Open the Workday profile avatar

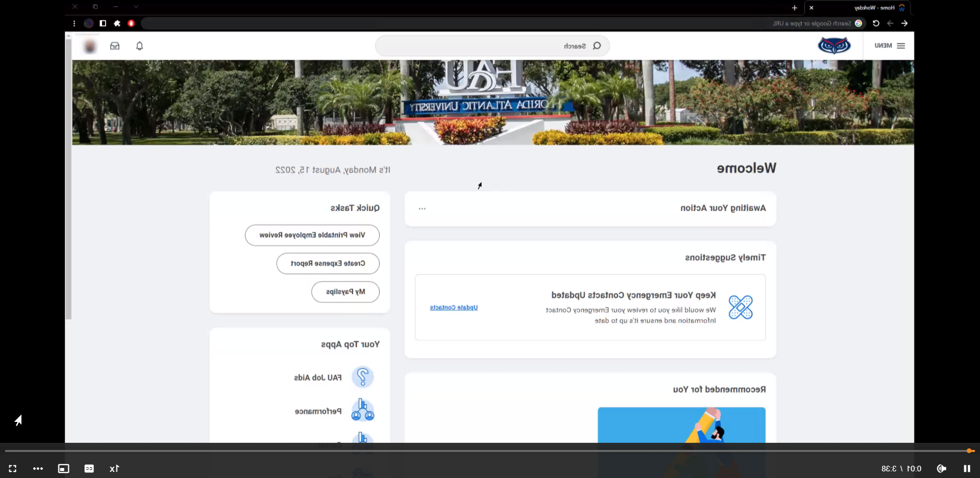pos(90,46)
